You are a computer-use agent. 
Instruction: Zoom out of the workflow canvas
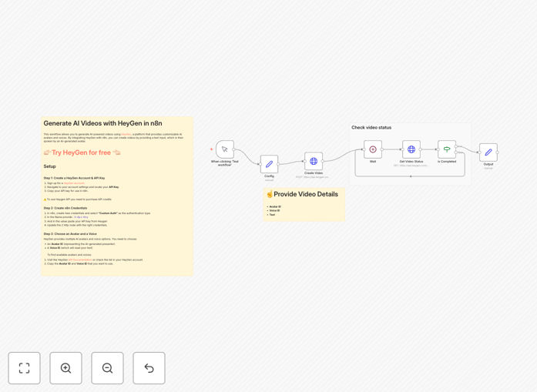[x=107, y=368]
